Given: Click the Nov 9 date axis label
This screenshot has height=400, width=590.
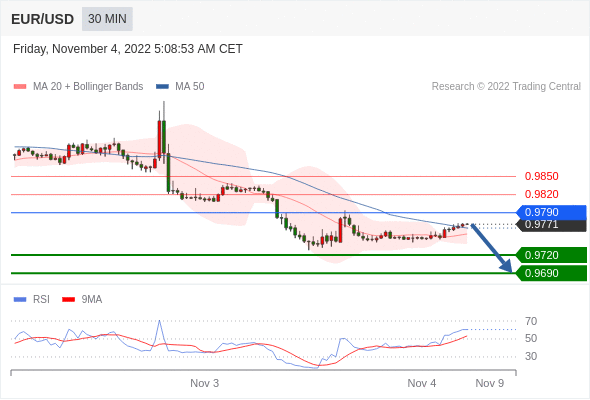Looking at the screenshot, I should (490, 383).
